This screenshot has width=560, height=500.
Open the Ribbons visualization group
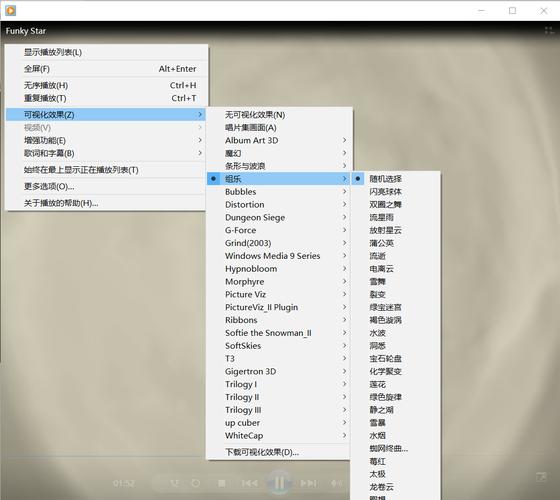(279, 320)
